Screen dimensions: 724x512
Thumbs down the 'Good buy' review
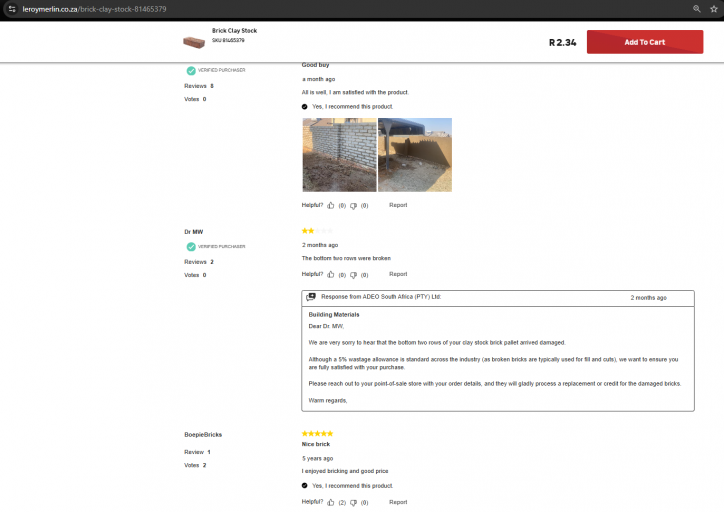click(x=353, y=206)
